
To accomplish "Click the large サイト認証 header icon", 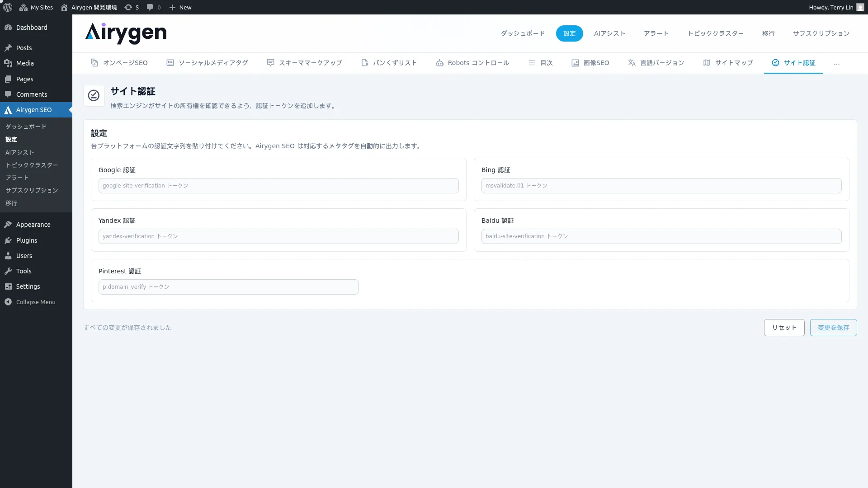I will (x=94, y=95).
